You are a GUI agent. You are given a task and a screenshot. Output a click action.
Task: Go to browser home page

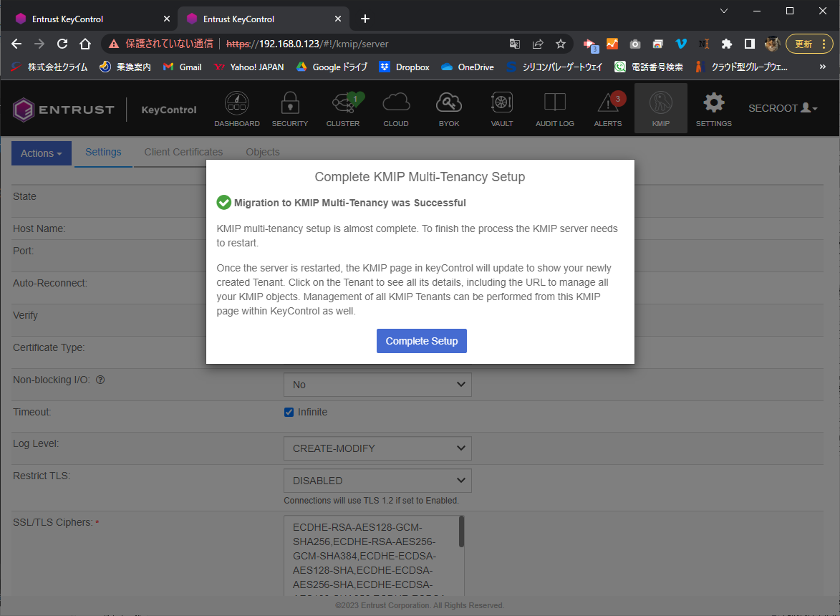click(85, 44)
